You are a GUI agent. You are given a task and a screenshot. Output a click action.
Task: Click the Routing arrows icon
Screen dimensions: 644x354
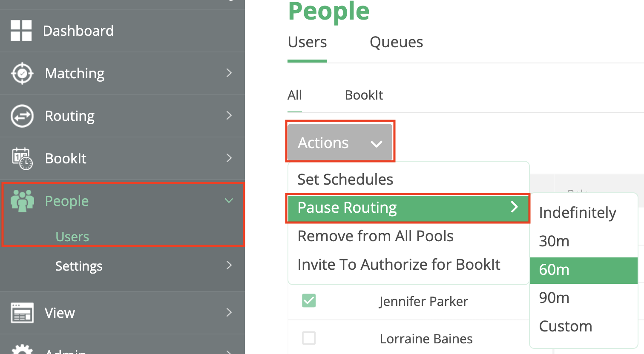coord(22,116)
